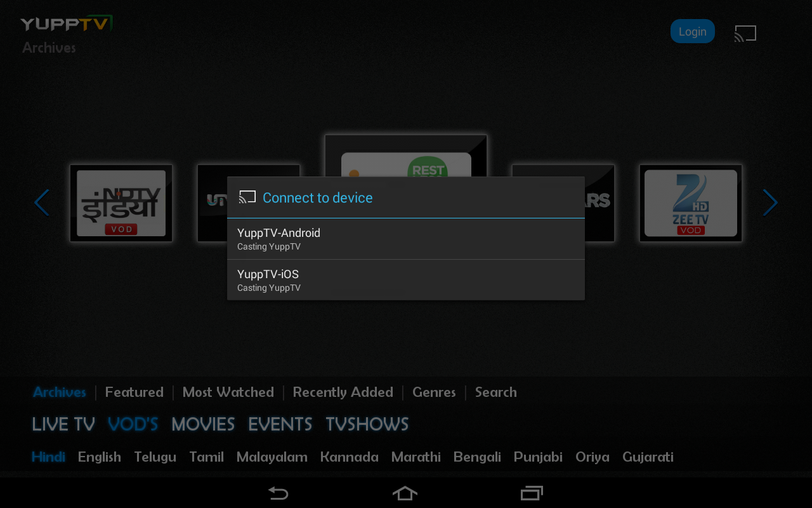This screenshot has width=812, height=508.
Task: Tap the Android back navigation button
Action: pos(278,493)
